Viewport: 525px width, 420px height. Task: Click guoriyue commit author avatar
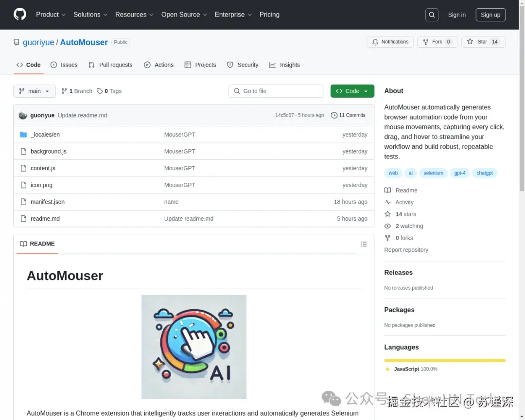point(23,115)
